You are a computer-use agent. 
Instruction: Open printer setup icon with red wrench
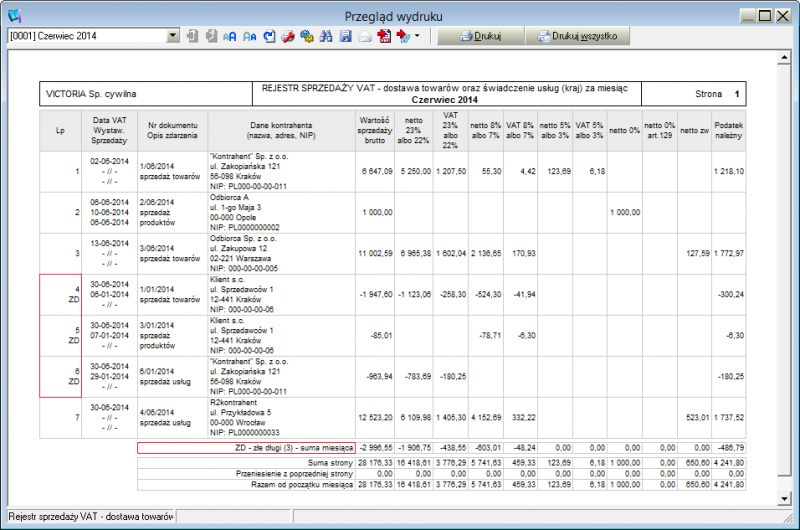[x=287, y=36]
